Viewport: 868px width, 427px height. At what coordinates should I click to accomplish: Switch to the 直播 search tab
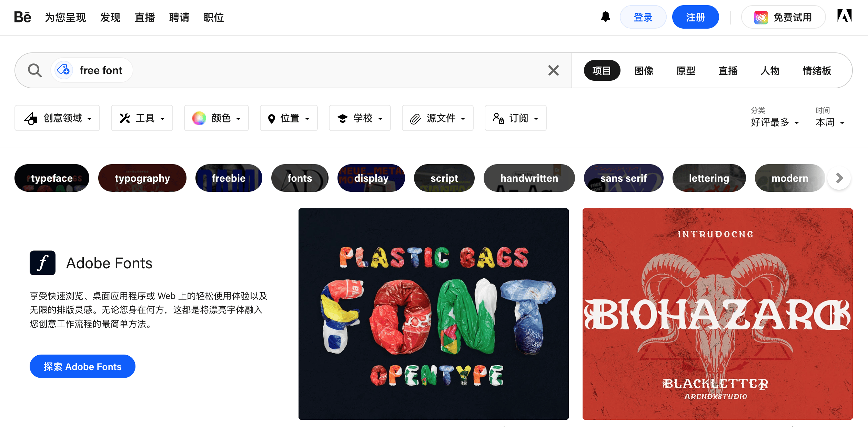728,71
